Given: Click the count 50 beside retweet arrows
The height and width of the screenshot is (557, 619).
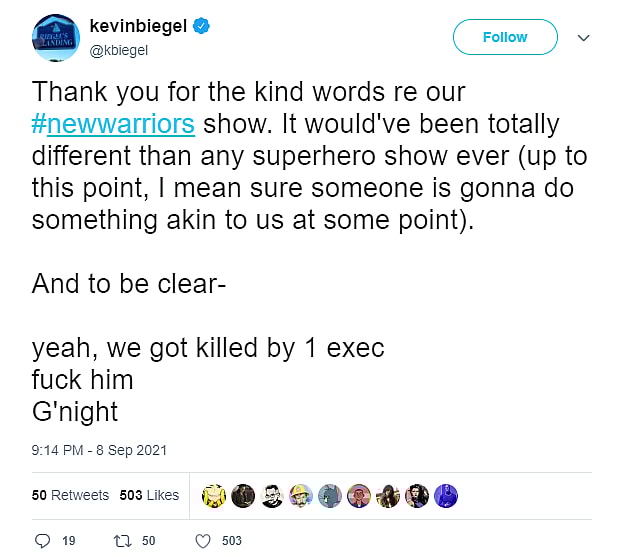Looking at the screenshot, I should pos(148,541).
